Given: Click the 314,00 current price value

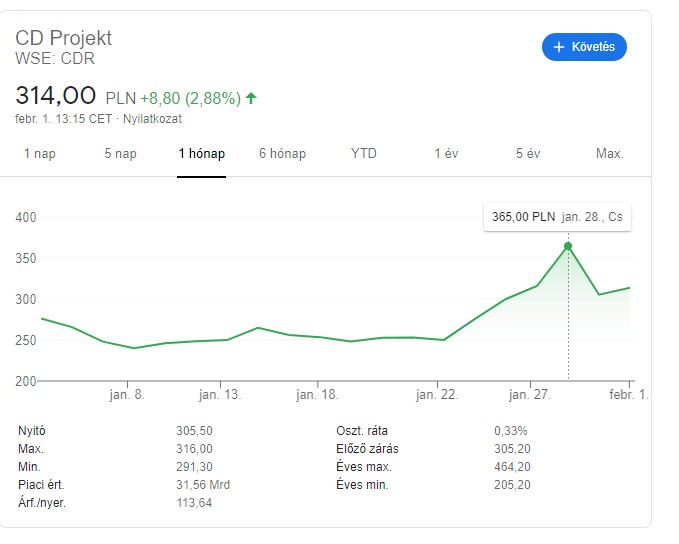Looking at the screenshot, I should pos(56,96).
